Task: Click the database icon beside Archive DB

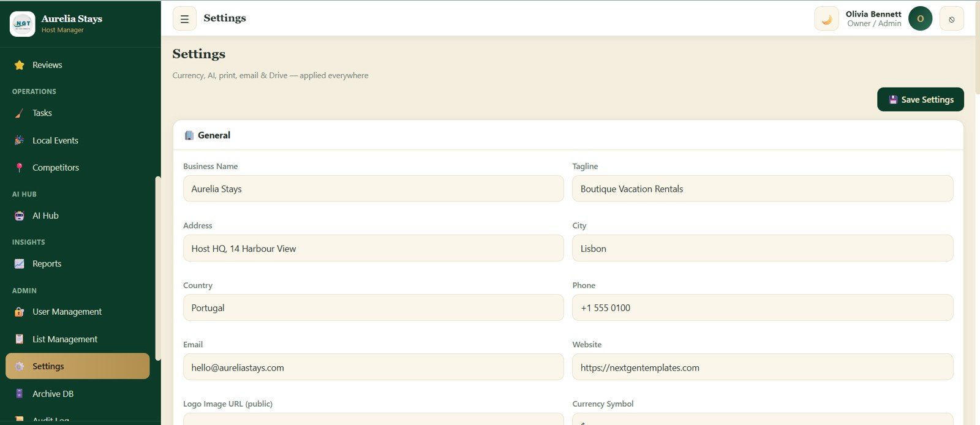Action: 20,394
